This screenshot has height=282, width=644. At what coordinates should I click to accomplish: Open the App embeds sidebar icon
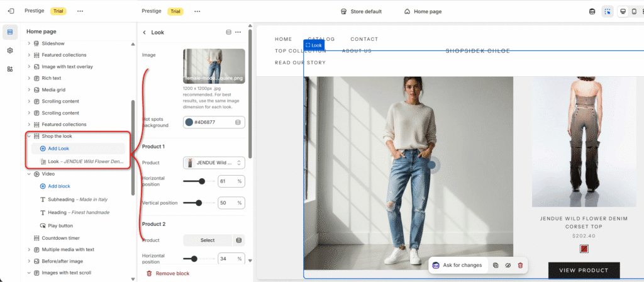10,69
